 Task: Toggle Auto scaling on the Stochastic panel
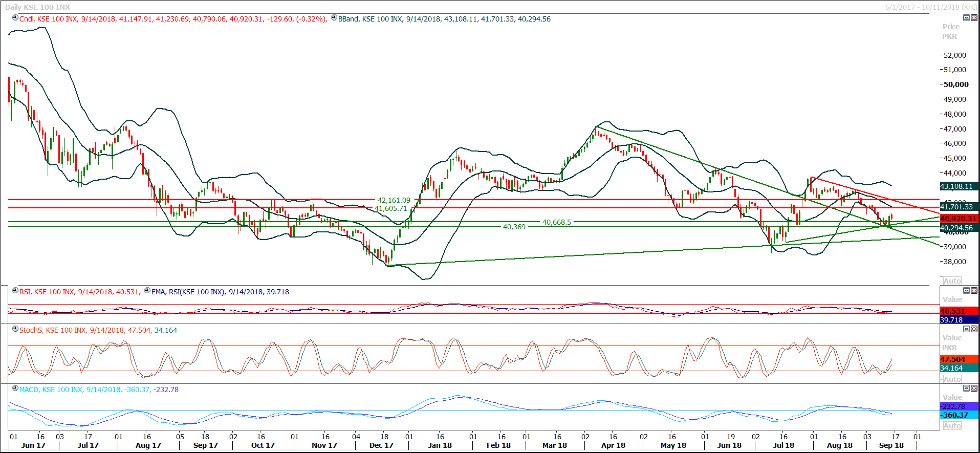click(x=952, y=379)
